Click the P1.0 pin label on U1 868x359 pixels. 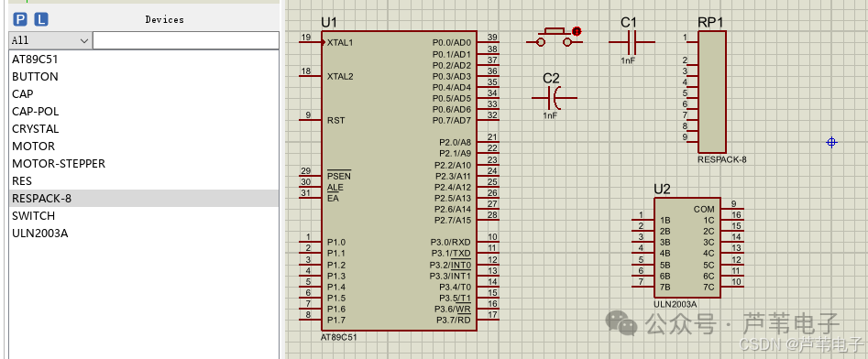coord(336,242)
